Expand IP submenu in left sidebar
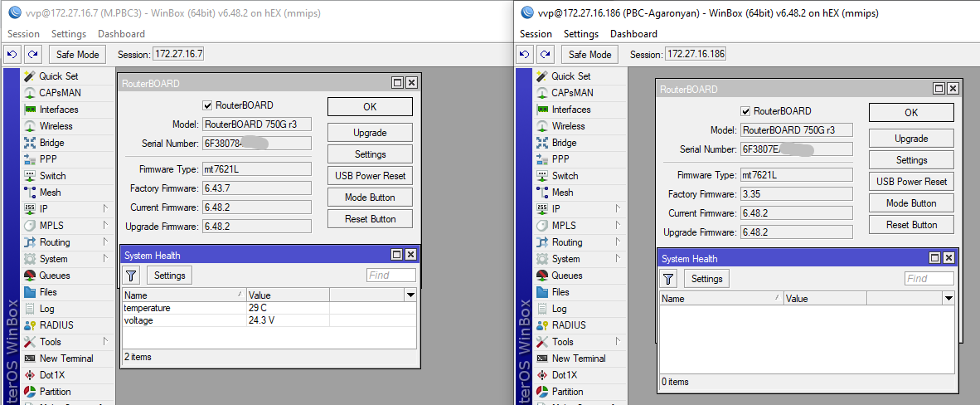980x405 pixels. (106, 209)
